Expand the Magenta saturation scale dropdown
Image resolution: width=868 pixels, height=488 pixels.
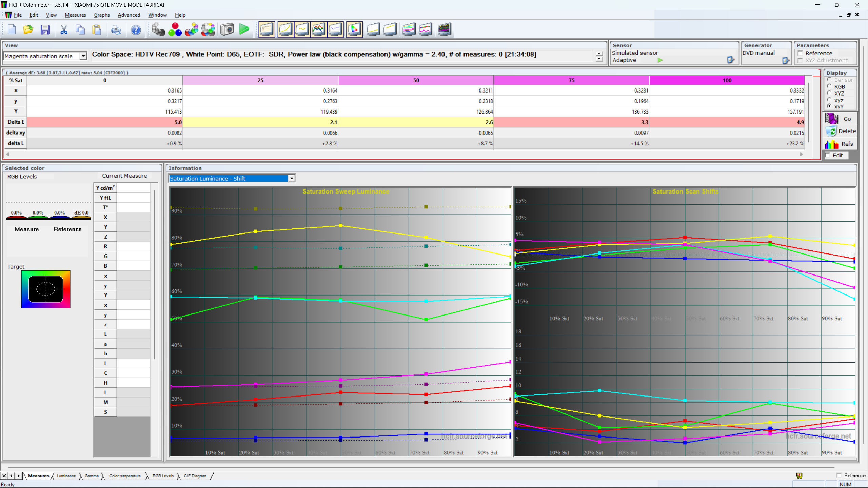83,56
